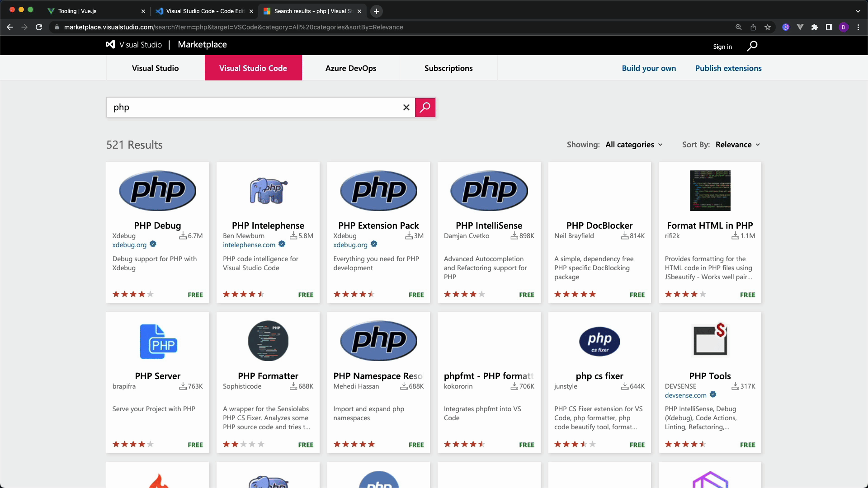868x488 pixels.
Task: Open the PHP Debug extension logo
Action: point(157,191)
